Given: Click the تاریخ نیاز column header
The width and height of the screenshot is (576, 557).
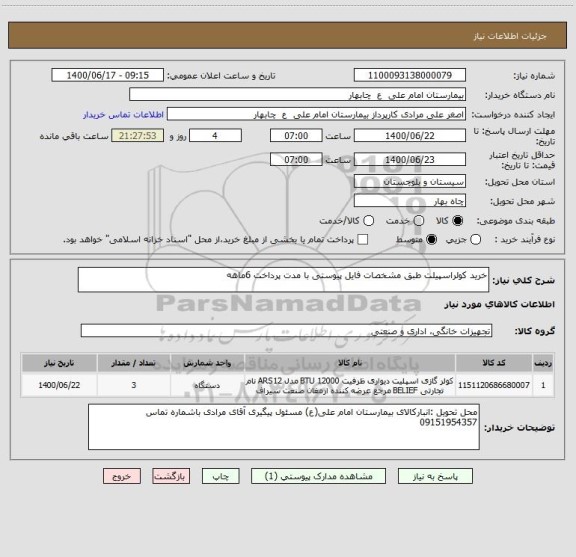Looking at the screenshot, I should point(59,363).
